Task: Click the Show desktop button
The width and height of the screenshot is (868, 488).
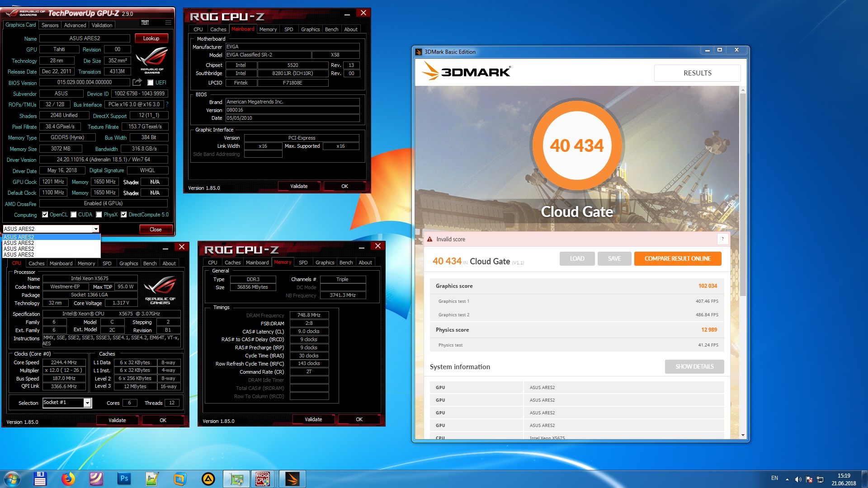Action: [x=864, y=479]
